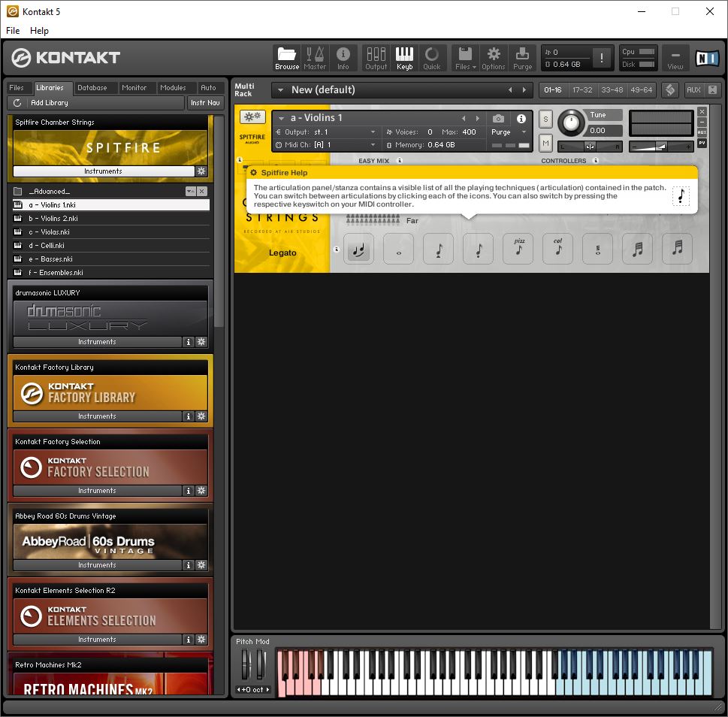Open Abbey Road 60s Drums settings gear

click(x=201, y=564)
